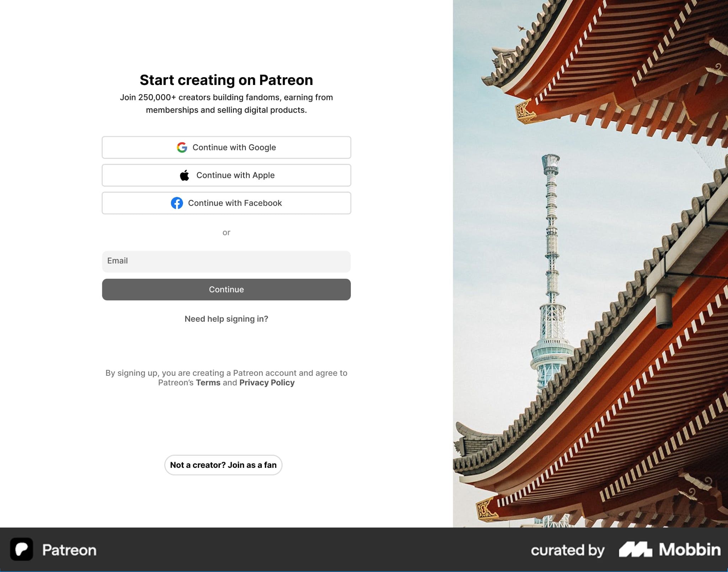Click the Google logo icon
Image resolution: width=728 pixels, height=572 pixels.
182,148
